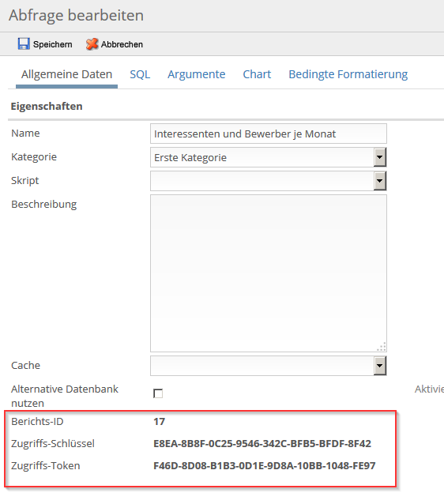Screen dimensions: 444x504
Task: Expand the Kategorie dropdown arrow
Action: click(x=380, y=157)
